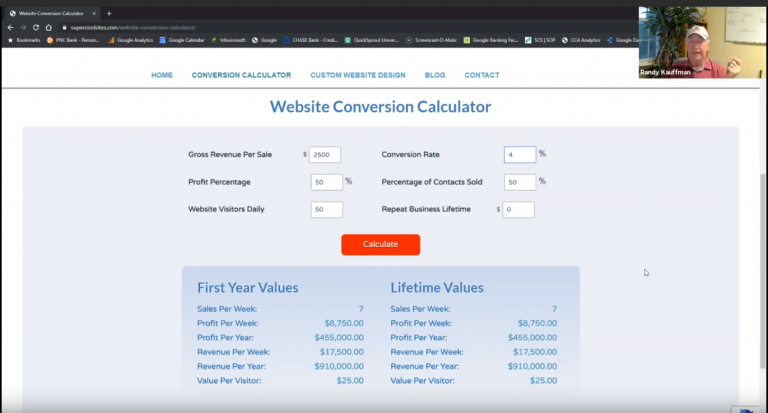
Task: Open CCA Analytics bookmark
Action: click(x=581, y=40)
